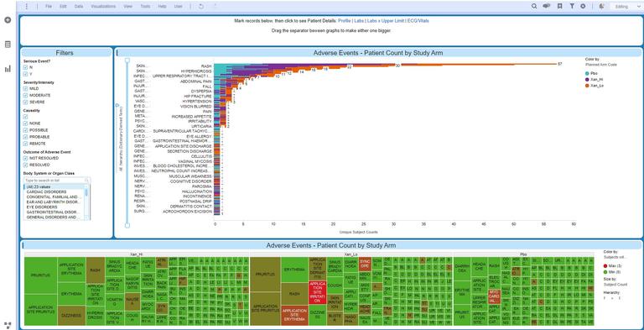
Task: Select the PRURITUS tile in Xan_Hi treemap
Action: (x=40, y=275)
